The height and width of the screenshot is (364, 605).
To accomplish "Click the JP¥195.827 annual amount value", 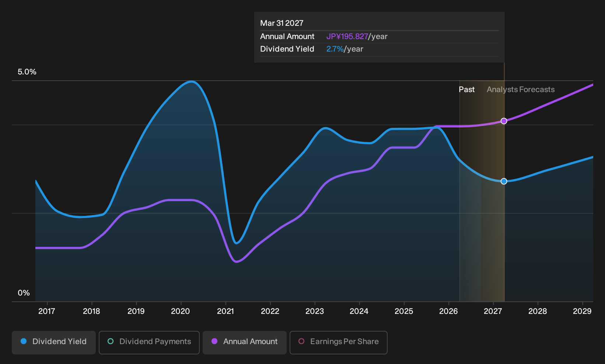I will 347,36.
